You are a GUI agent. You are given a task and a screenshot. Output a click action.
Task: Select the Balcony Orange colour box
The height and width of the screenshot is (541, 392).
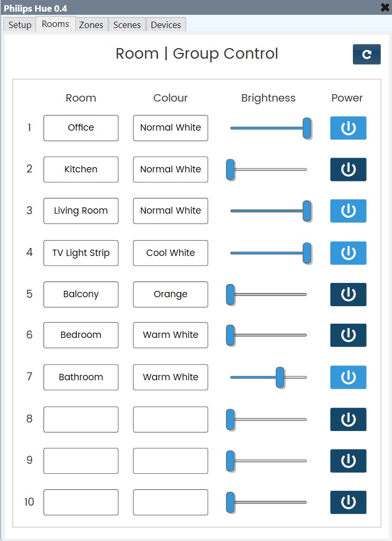[170, 294]
